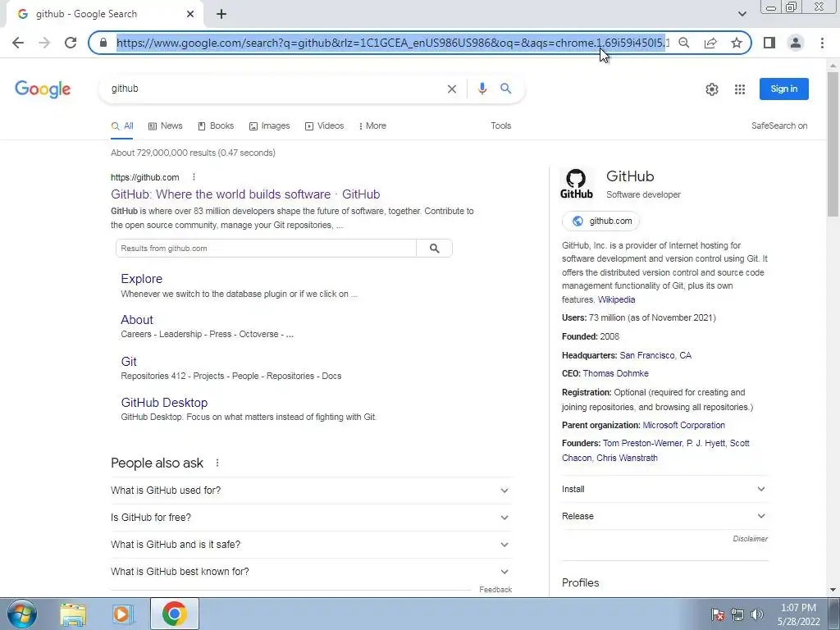Open Chrome's three-dot menu
The height and width of the screenshot is (630, 840).
(x=822, y=43)
